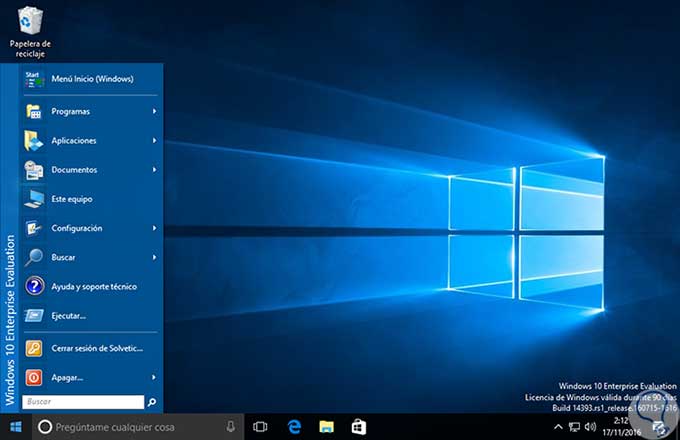
Task: Open File Explorer from the taskbar
Action: click(x=327, y=427)
